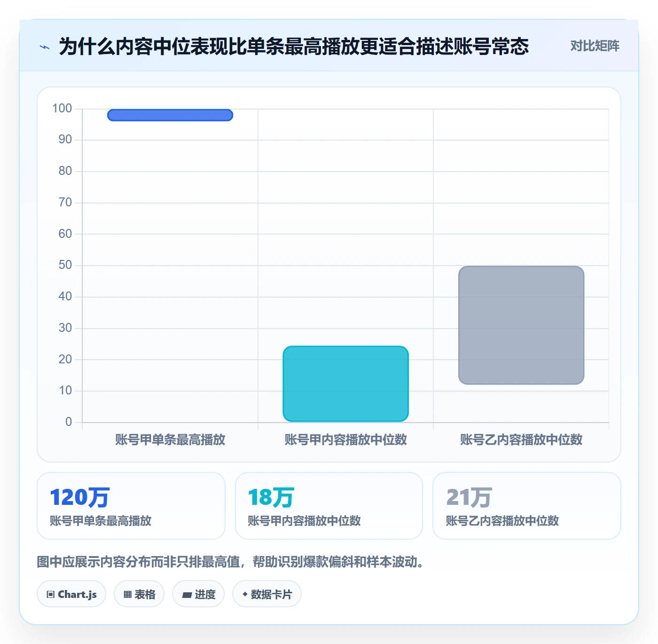
Task: Click the 数据卡片 tag chip
Action: click(267, 594)
